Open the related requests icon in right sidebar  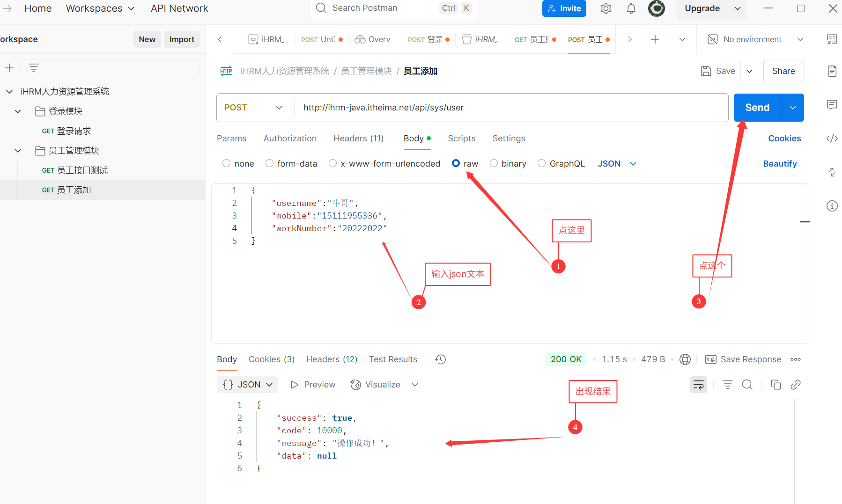click(832, 172)
